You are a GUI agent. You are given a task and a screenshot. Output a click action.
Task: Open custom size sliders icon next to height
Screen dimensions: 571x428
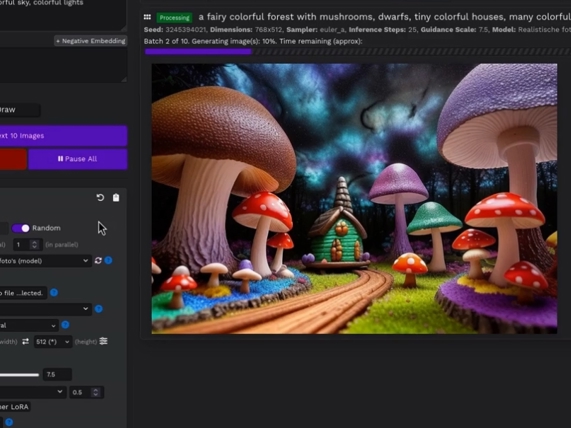103,341
